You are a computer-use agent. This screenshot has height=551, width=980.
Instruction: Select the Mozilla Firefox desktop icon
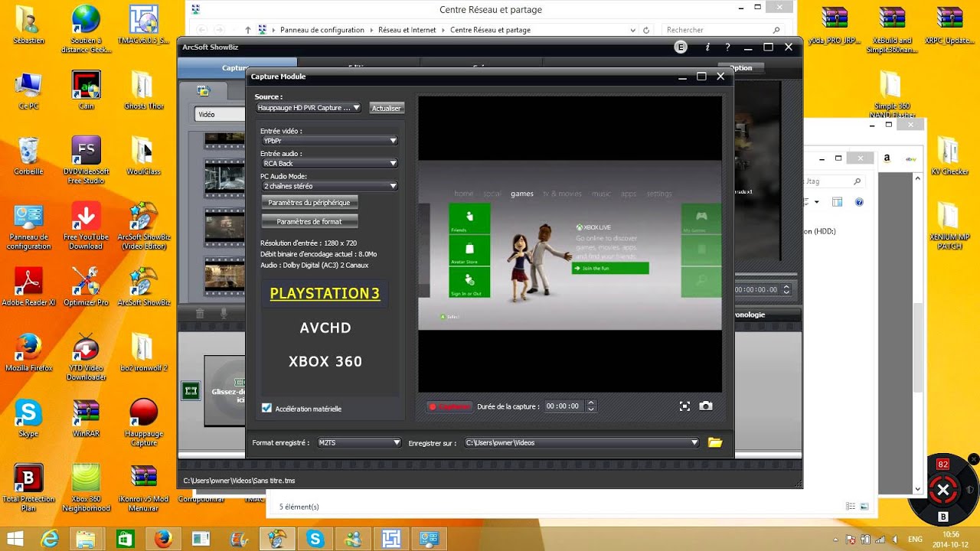(28, 353)
